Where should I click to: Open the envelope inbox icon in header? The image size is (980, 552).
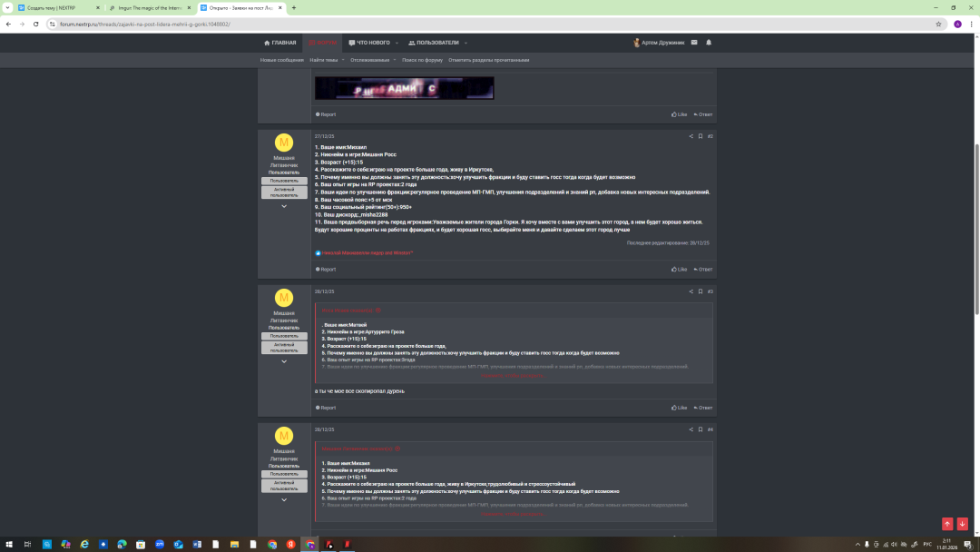click(694, 43)
